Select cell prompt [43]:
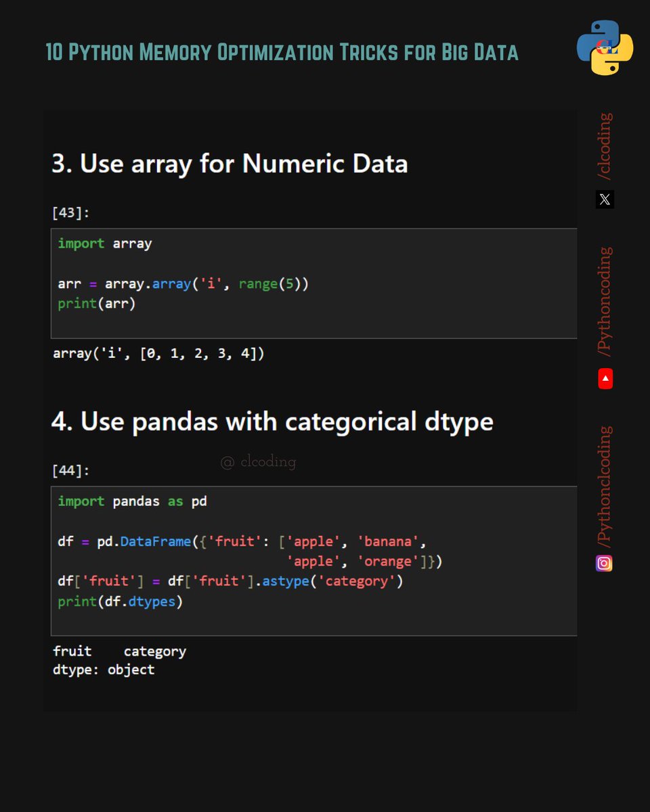 click(70, 212)
